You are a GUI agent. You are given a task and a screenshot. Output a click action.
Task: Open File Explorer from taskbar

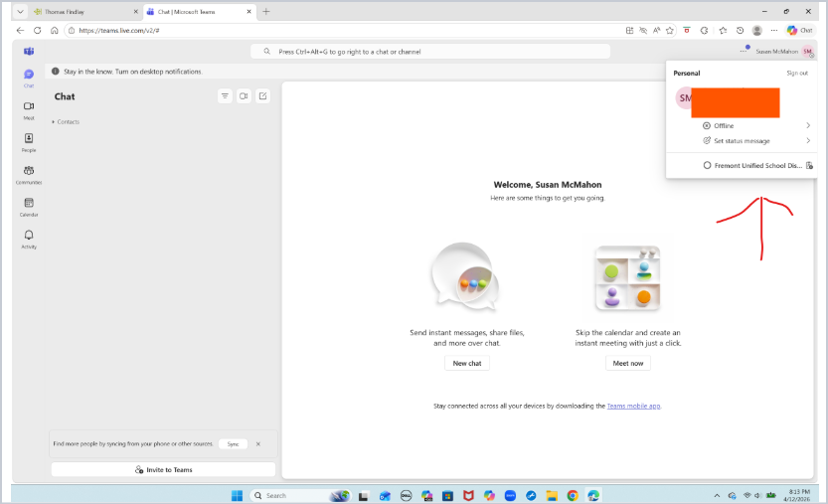tap(552, 495)
